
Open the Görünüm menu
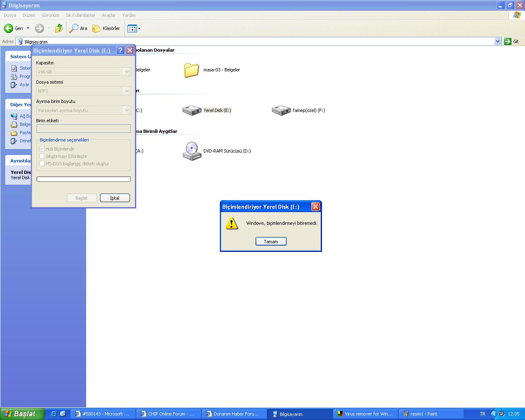[x=50, y=15]
